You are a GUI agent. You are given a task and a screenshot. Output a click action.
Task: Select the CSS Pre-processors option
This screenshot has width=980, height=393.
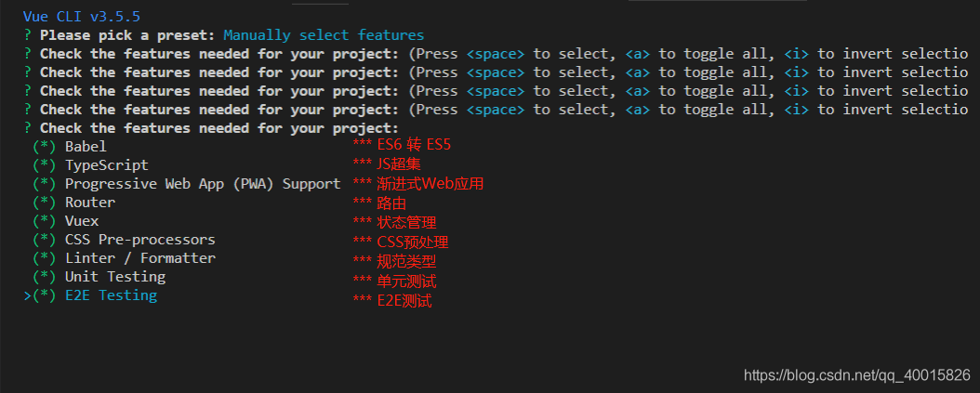140,240
